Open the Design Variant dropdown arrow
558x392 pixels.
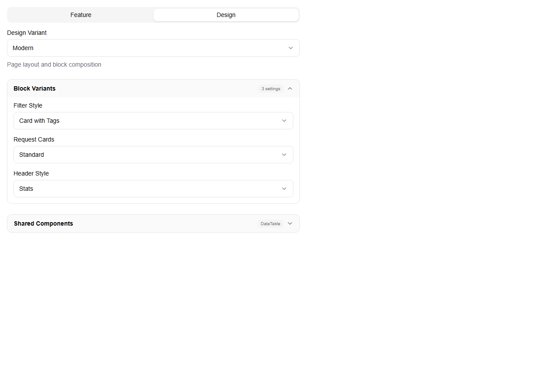[x=290, y=48]
